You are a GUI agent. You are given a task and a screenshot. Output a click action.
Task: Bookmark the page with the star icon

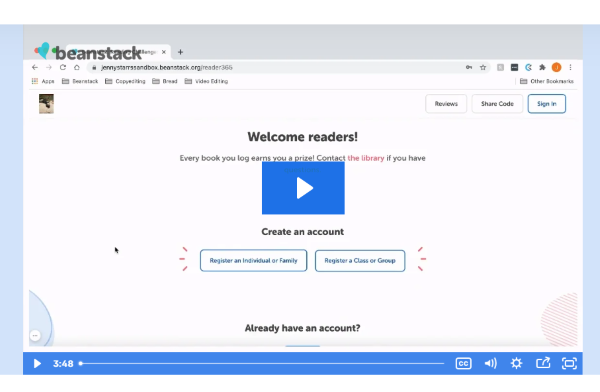pos(483,67)
